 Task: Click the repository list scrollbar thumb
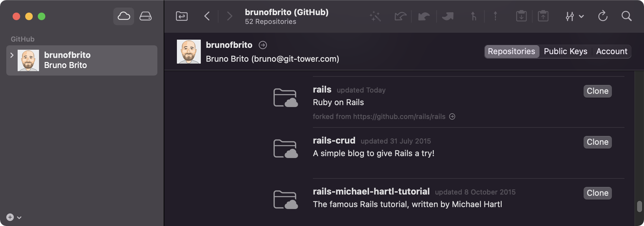[x=639, y=206]
